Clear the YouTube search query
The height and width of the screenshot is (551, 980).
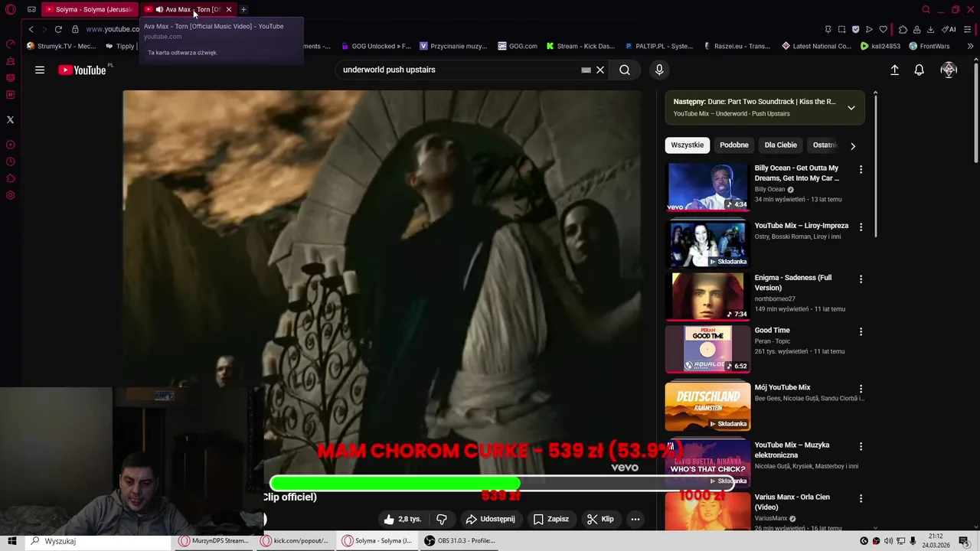[x=600, y=70]
